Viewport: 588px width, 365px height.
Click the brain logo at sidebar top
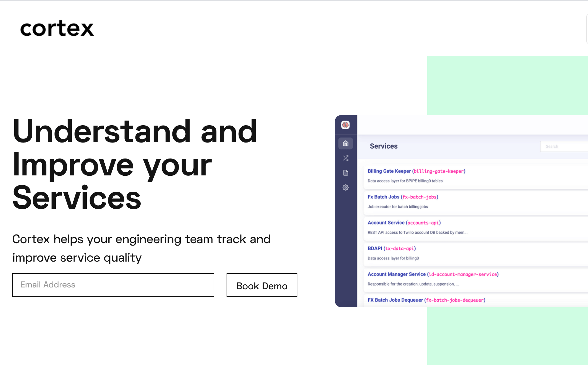pos(346,125)
